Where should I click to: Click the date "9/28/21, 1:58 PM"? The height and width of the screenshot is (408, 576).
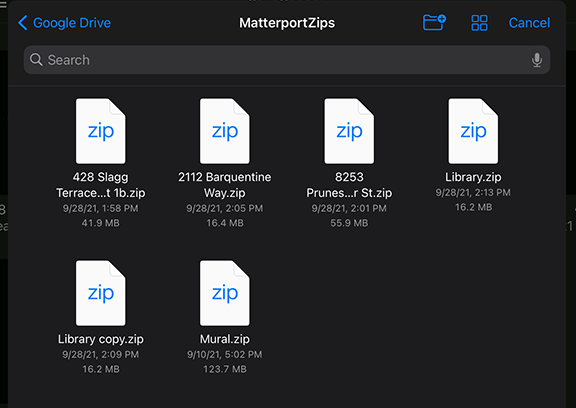coord(101,208)
